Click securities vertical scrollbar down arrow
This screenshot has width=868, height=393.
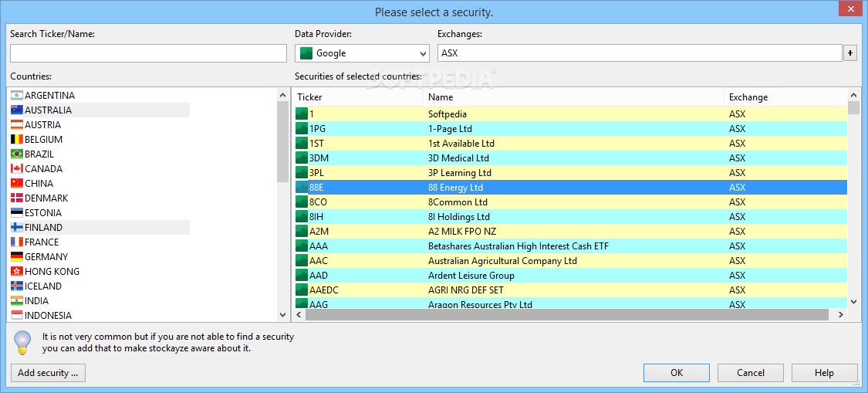click(x=853, y=302)
